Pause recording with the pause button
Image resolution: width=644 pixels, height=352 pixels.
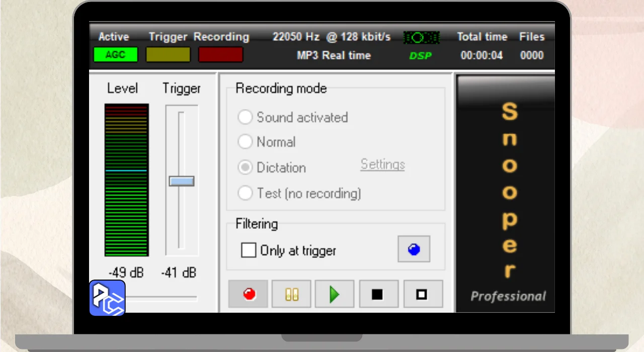tap(292, 294)
